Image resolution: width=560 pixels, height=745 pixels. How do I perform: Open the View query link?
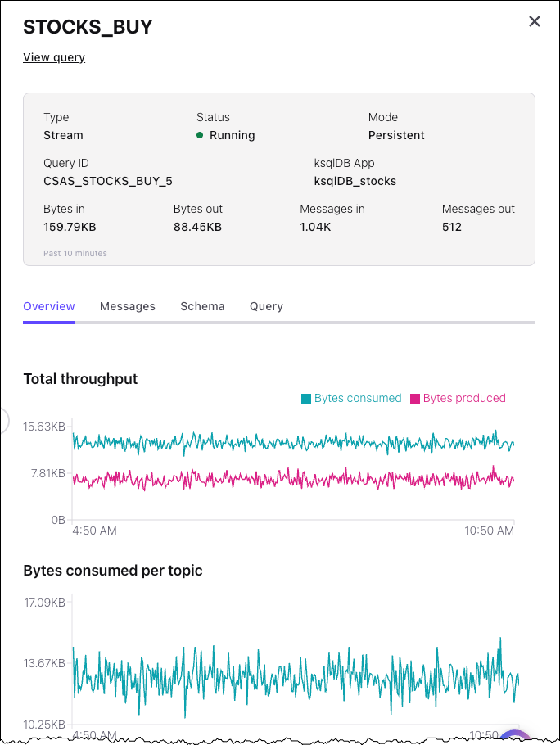[x=54, y=57]
